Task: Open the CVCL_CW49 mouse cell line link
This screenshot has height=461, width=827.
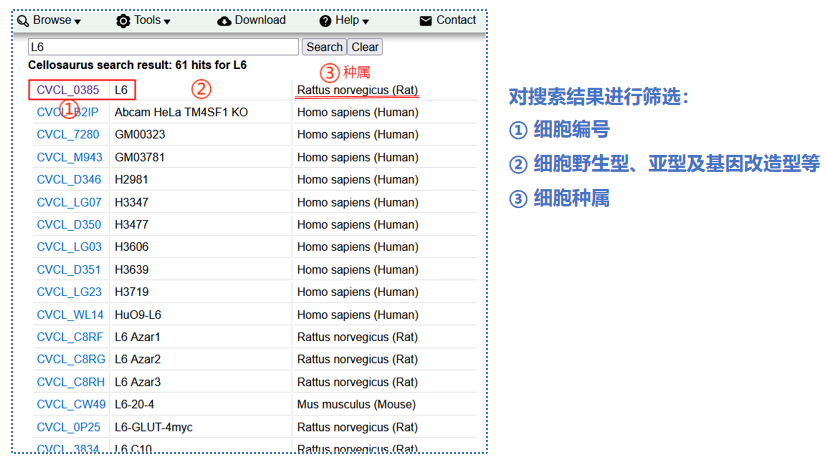Action: click(x=71, y=405)
